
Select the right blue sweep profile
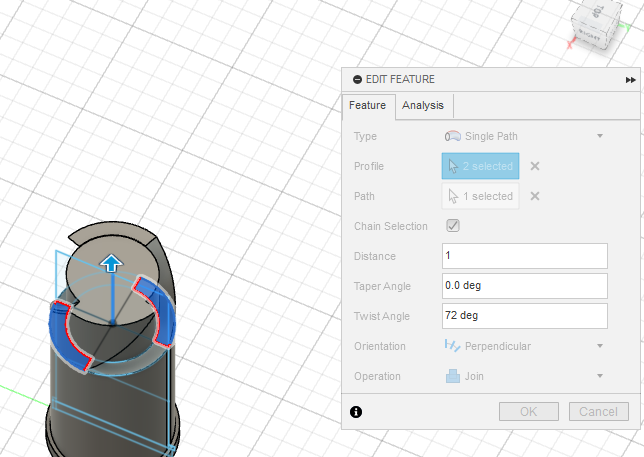[160, 310]
